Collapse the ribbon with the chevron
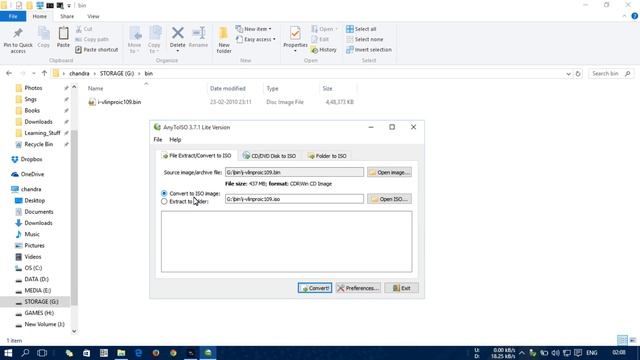The width and height of the screenshot is (640, 360). pos(624,16)
